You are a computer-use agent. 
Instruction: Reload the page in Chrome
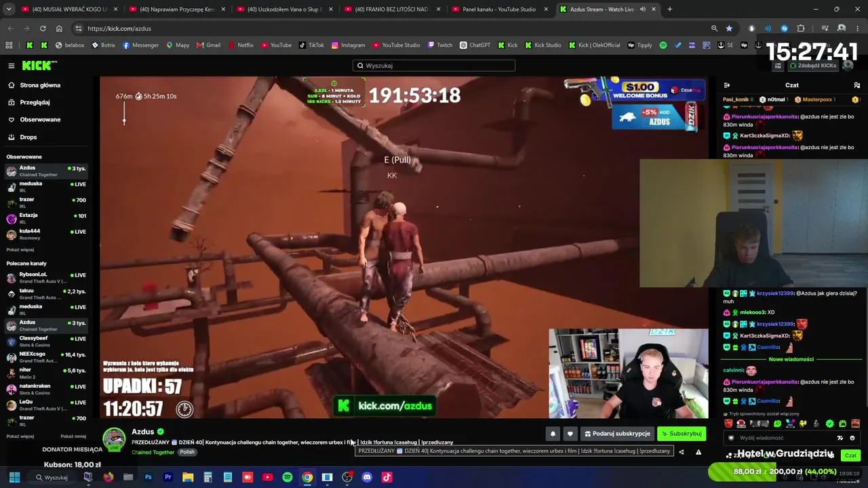[43, 28]
